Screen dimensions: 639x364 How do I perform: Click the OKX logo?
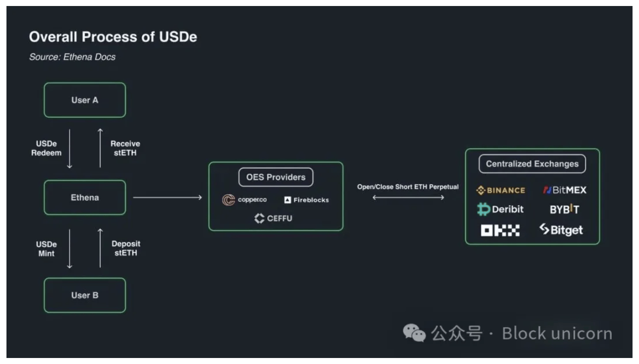point(500,230)
